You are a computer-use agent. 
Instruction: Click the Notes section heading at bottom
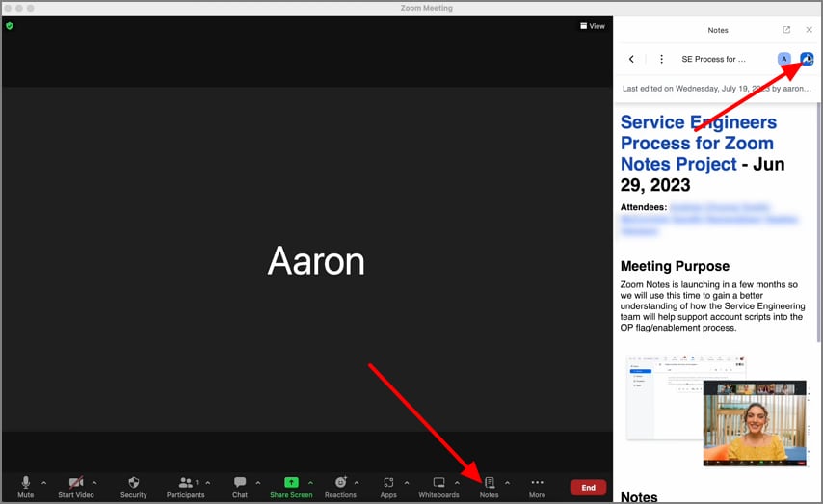click(x=639, y=496)
